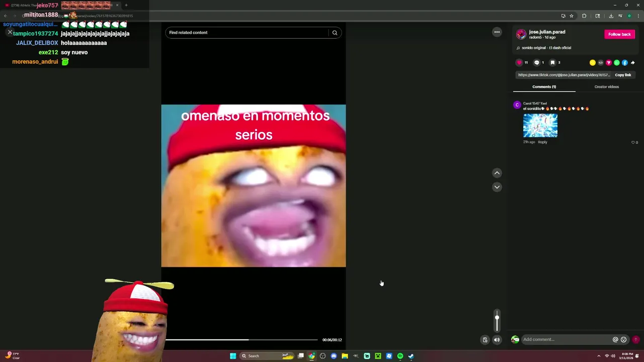Click the embed code icon
The height and width of the screenshot is (362, 644).
click(x=601, y=63)
